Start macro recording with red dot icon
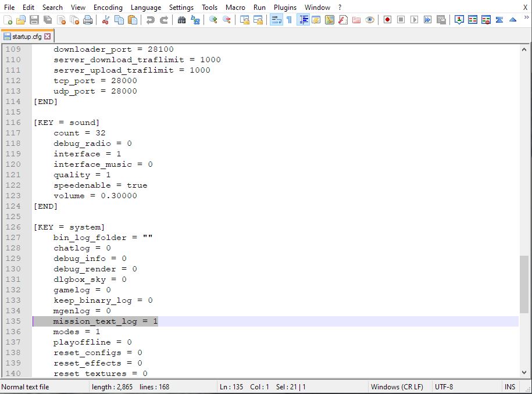This screenshot has height=394, width=532. click(387, 20)
